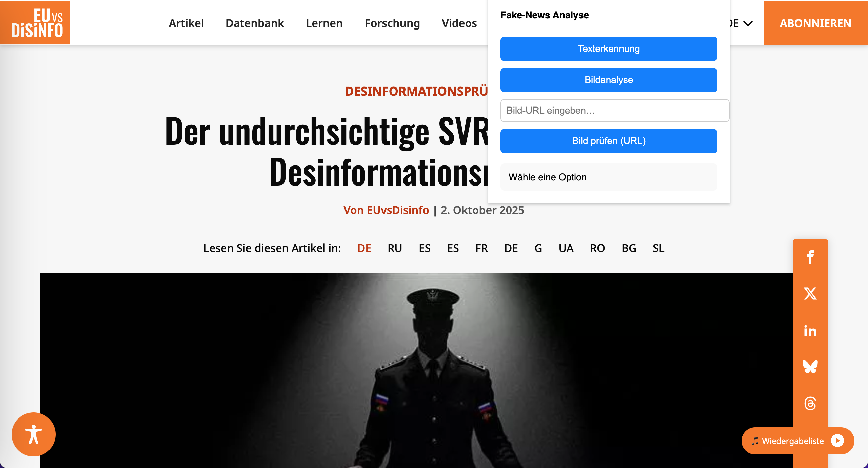Click the EUvsDisinfo logo
The width and height of the screenshot is (868, 468).
pos(35,23)
